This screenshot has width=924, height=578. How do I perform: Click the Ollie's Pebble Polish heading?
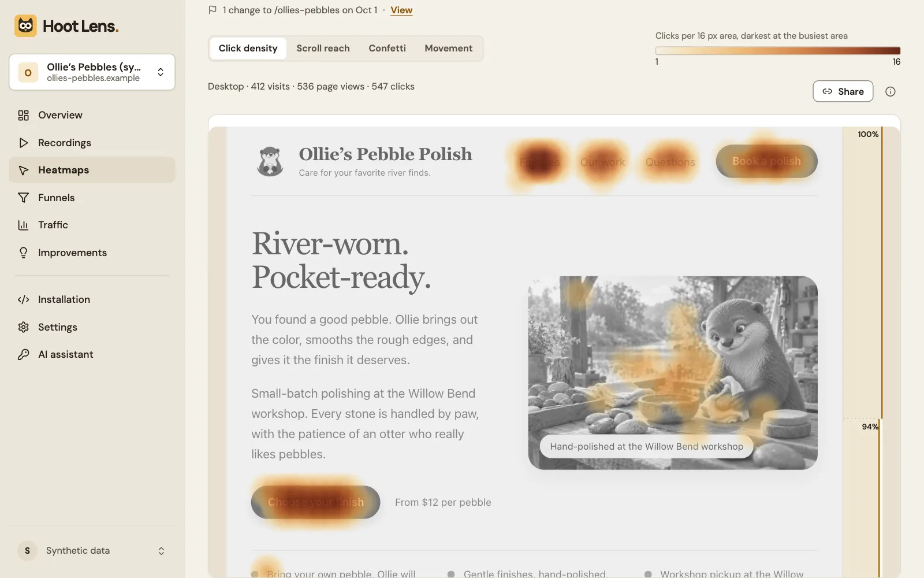tap(385, 154)
